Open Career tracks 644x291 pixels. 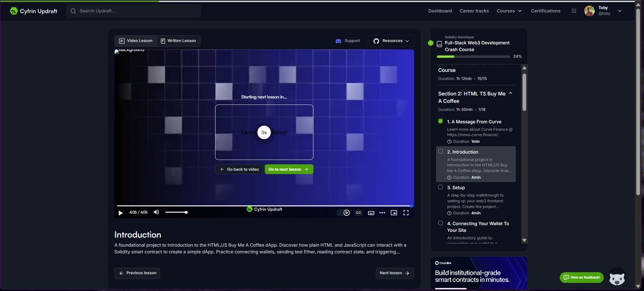point(474,11)
